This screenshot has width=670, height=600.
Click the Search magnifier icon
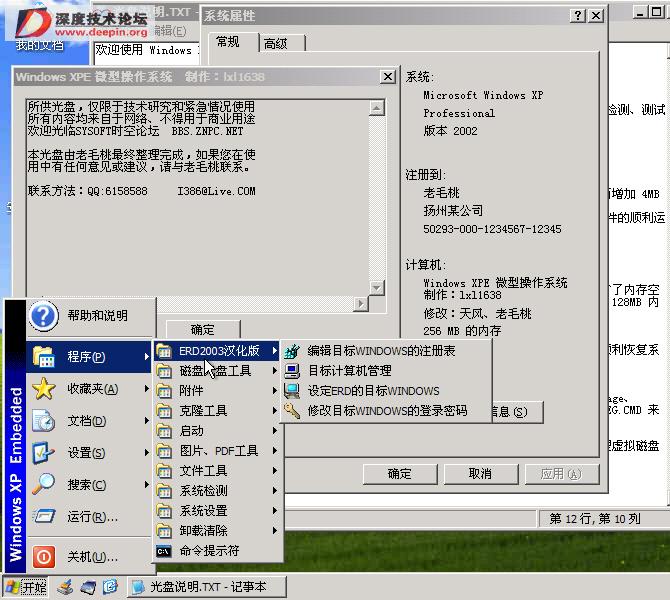44,485
